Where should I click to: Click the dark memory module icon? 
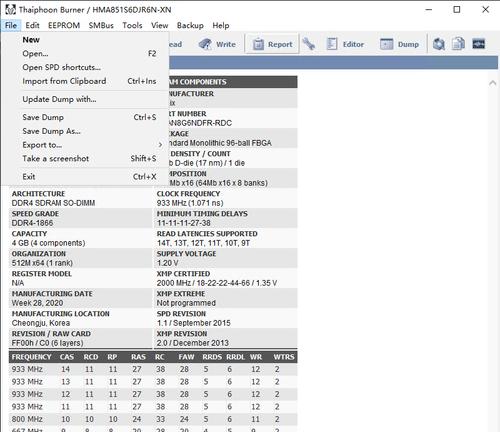coord(478,44)
